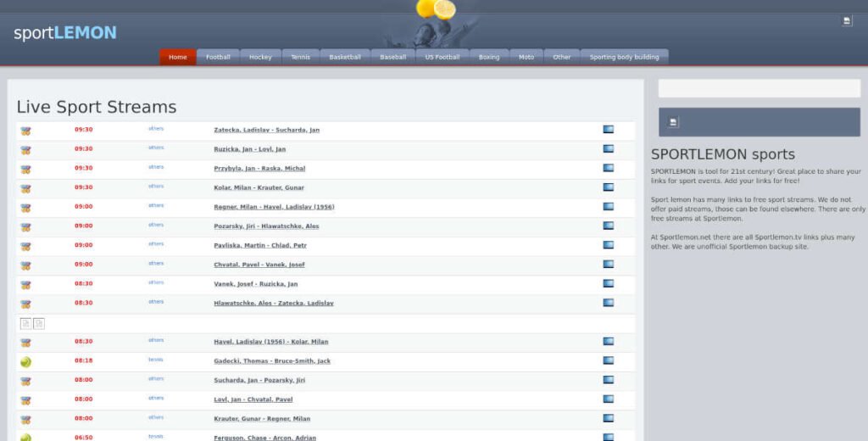Screen dimensions: 868x441
Task: Click TV icon for Pavliska - Chlad match
Action: (608, 245)
